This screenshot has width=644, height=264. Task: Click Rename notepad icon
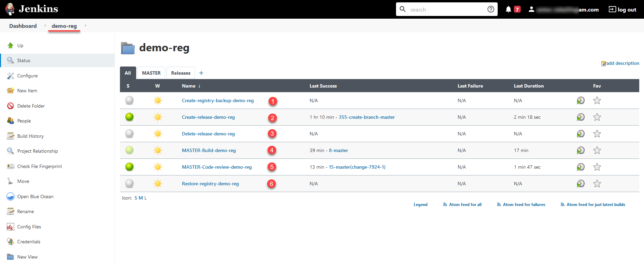(x=11, y=211)
